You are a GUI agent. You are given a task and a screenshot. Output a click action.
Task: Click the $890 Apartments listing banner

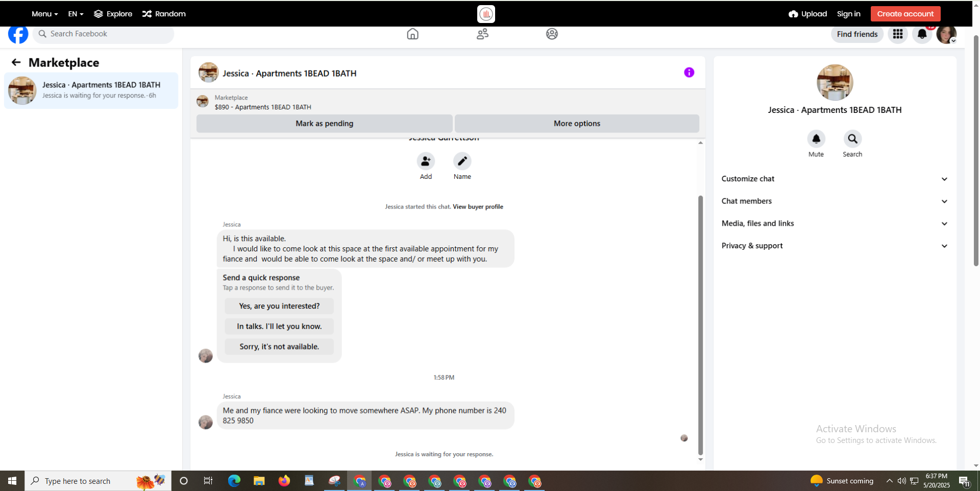[447, 102]
